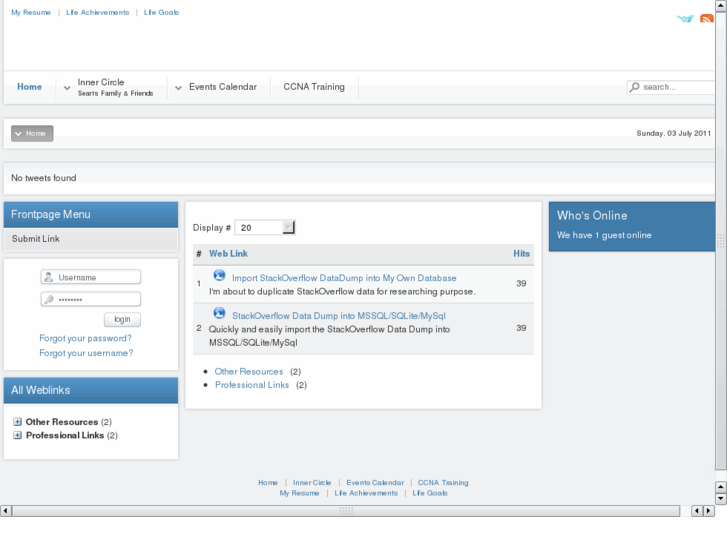Viewport: 727px width, 545px height.
Task: Expand Other Resources in All Weblinks tree
Action: point(17,422)
